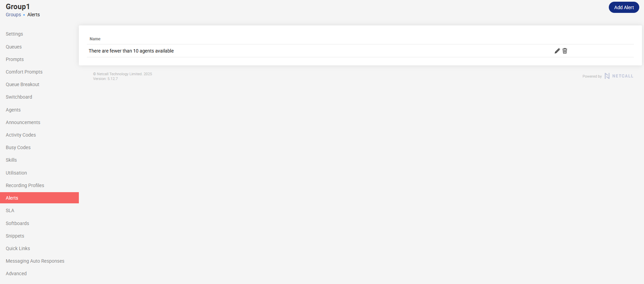644x284 pixels.
Task: Edit the fewer than 10 agents alert
Action: pos(557,51)
